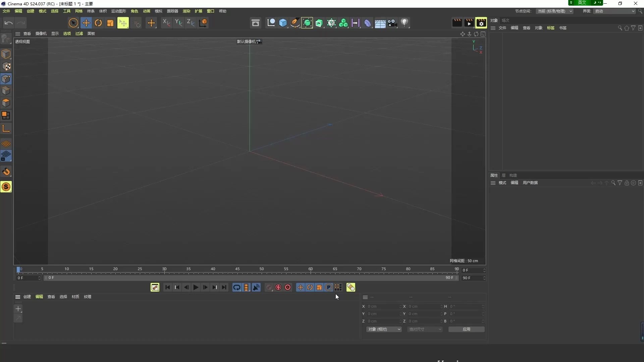Image resolution: width=644 pixels, height=362 pixels.
Task: Select the Move tool
Action: (x=86, y=23)
